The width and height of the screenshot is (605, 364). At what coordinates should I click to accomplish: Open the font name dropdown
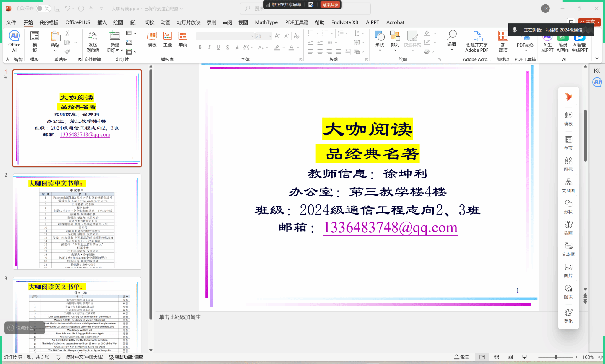point(252,36)
